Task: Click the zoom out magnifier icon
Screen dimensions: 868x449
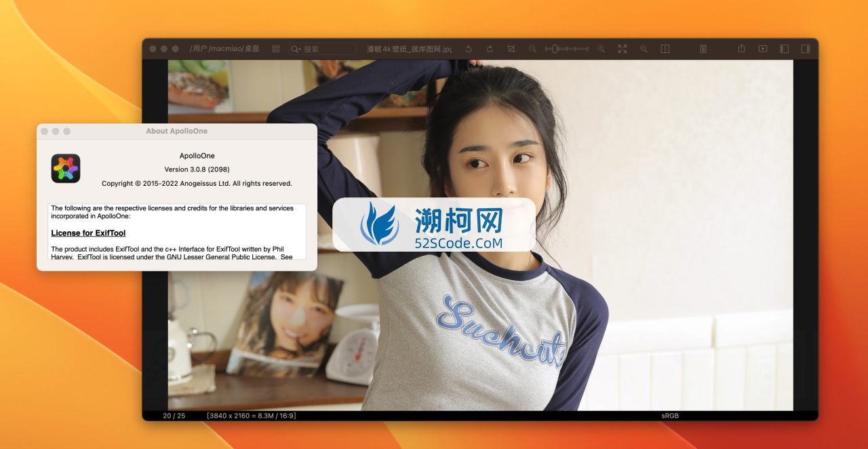Action: (532, 49)
